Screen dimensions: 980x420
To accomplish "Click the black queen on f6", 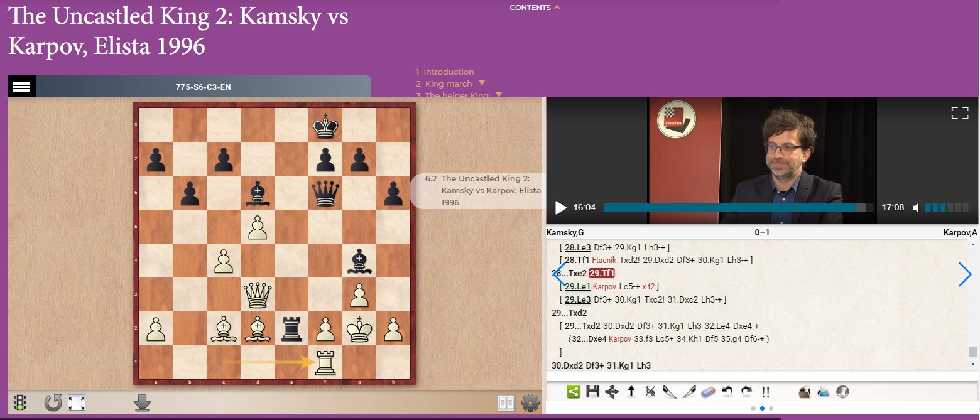I will tap(325, 195).
